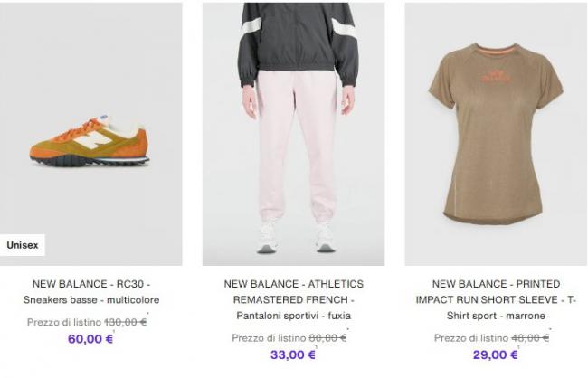
Task: Open the ATHLETICS REMASTERED FRENCH product title
Action: (293, 291)
